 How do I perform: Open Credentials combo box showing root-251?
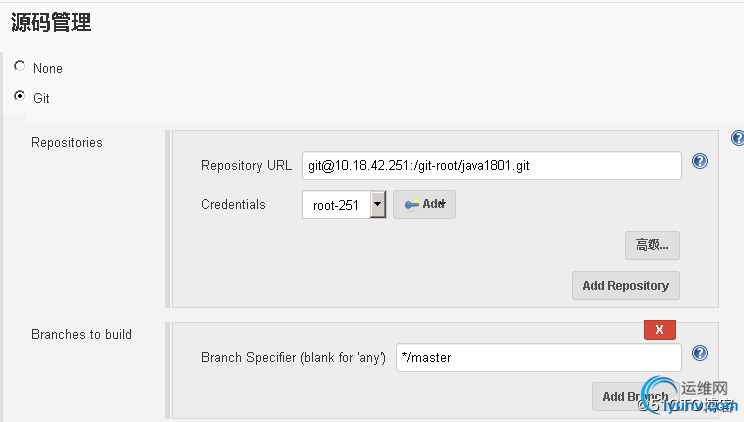pos(344,205)
